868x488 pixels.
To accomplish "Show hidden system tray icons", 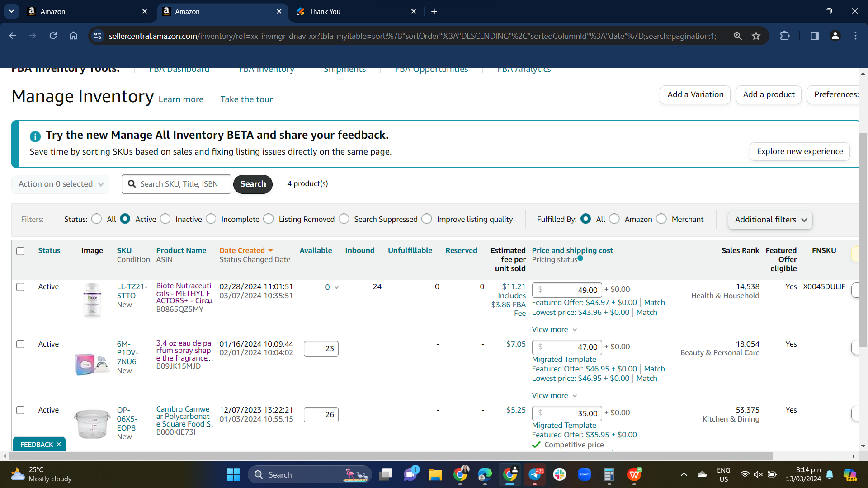I will (x=684, y=474).
